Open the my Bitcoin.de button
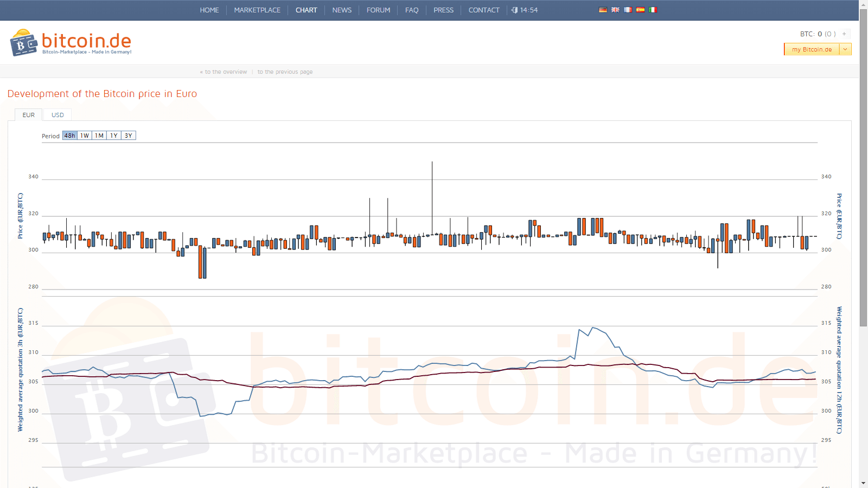Image resolution: width=868 pixels, height=488 pixels. pos(812,49)
